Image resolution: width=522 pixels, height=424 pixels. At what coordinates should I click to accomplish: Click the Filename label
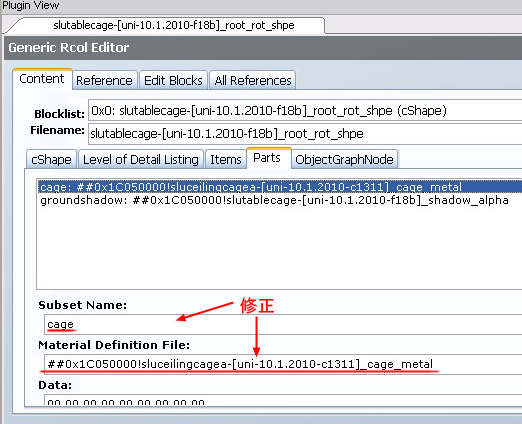pyautogui.click(x=57, y=130)
